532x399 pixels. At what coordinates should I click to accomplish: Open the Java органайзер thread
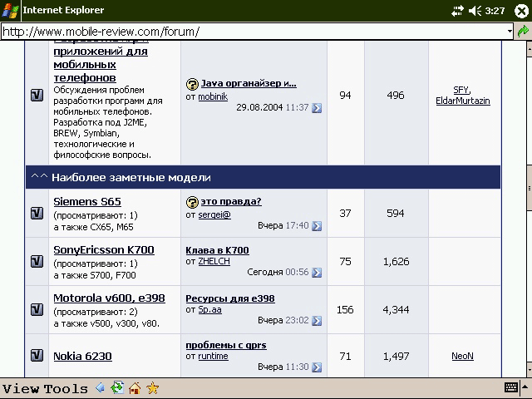tap(249, 83)
